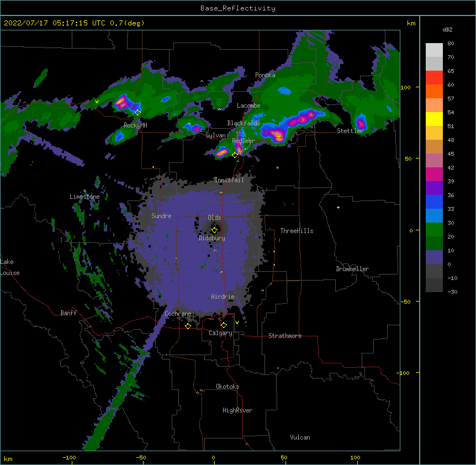The height and width of the screenshot is (465, 476).
Task: Click the Cochrane label
Action: pyautogui.click(x=178, y=314)
